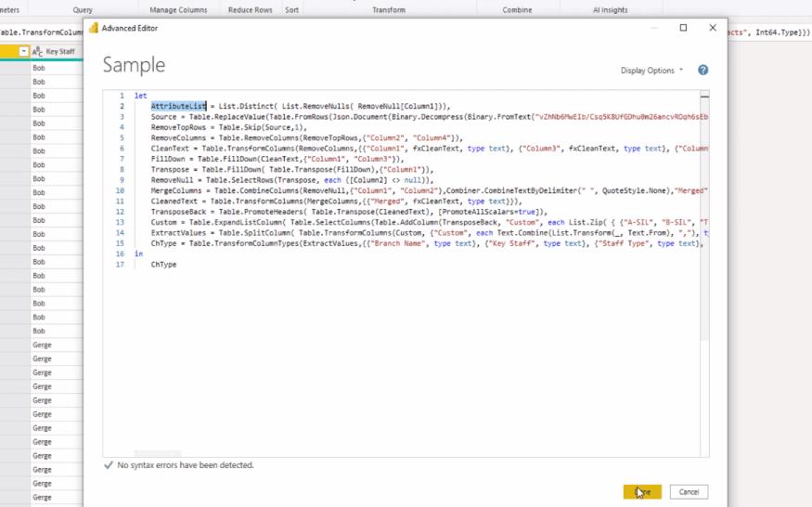Click the help question mark icon
812x507 pixels.
702,71
